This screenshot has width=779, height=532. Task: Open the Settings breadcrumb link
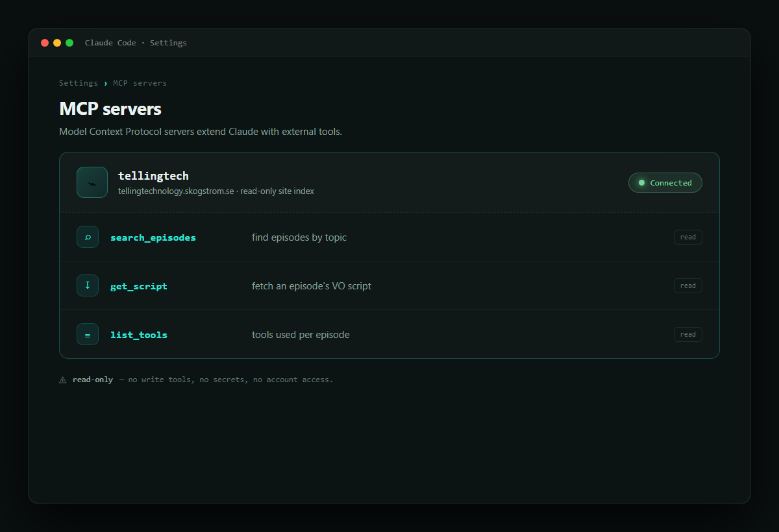(x=79, y=83)
